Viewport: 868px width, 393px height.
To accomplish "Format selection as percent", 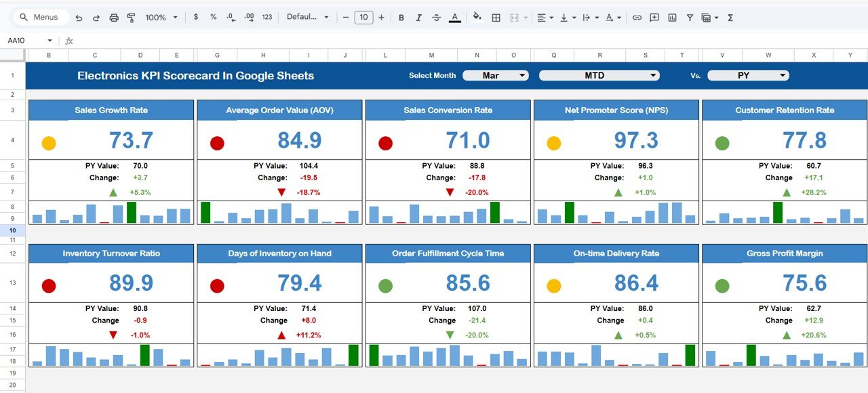I will point(212,18).
